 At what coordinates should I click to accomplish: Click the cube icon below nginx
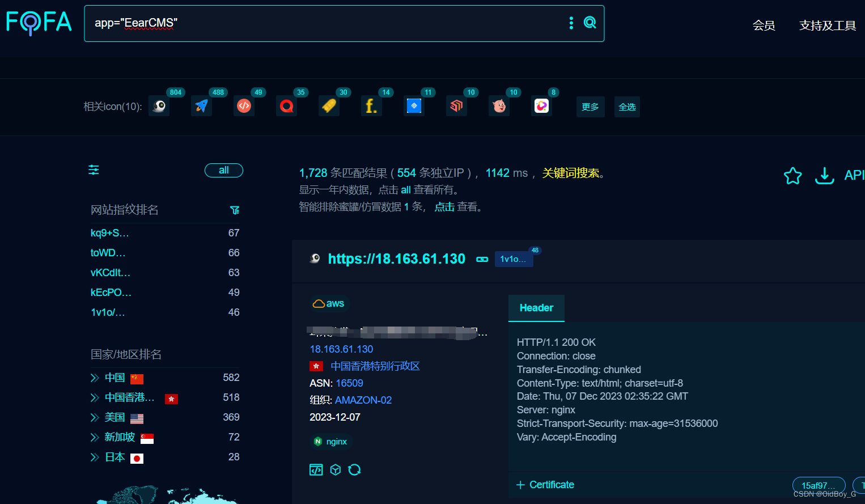(x=336, y=469)
